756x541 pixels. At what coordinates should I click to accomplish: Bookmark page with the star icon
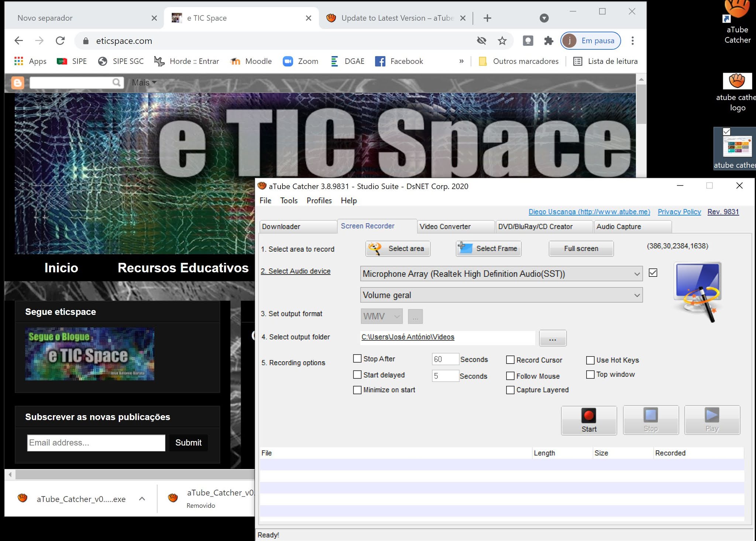(x=502, y=41)
